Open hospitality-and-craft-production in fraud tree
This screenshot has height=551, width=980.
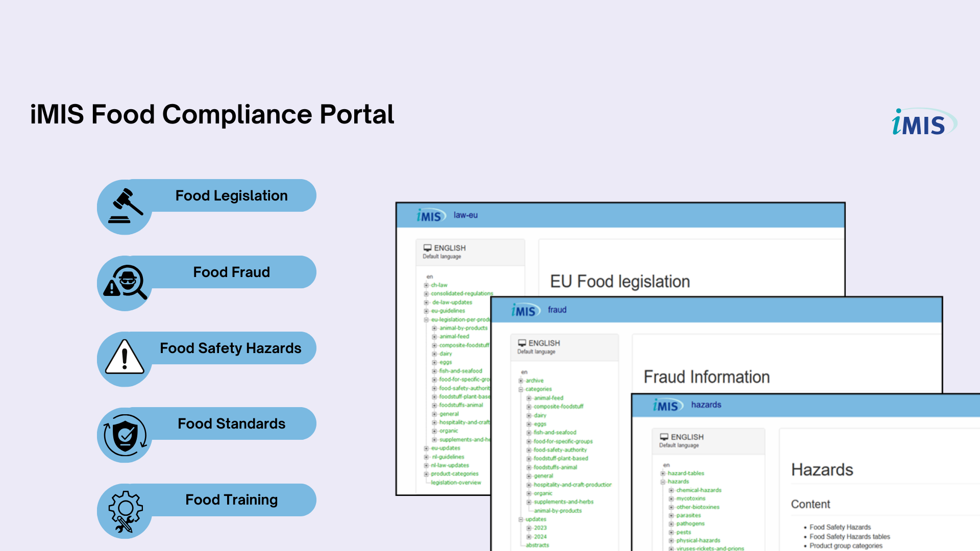[x=572, y=485]
